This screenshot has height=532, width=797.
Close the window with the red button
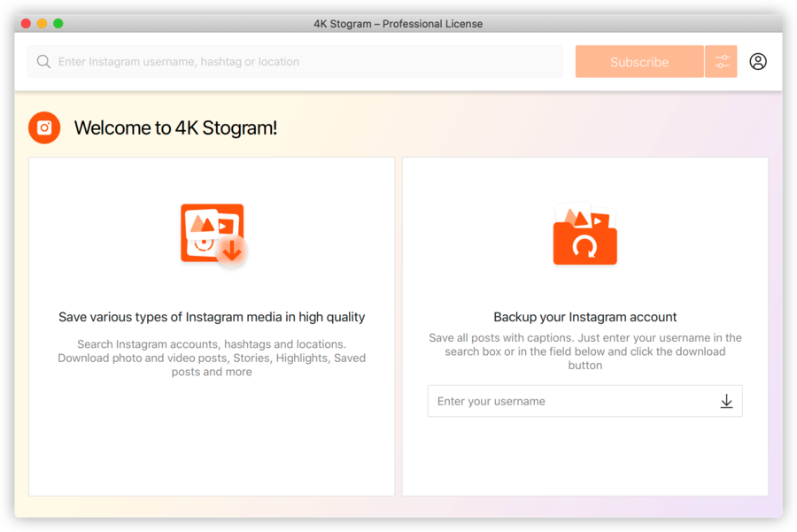coord(26,23)
